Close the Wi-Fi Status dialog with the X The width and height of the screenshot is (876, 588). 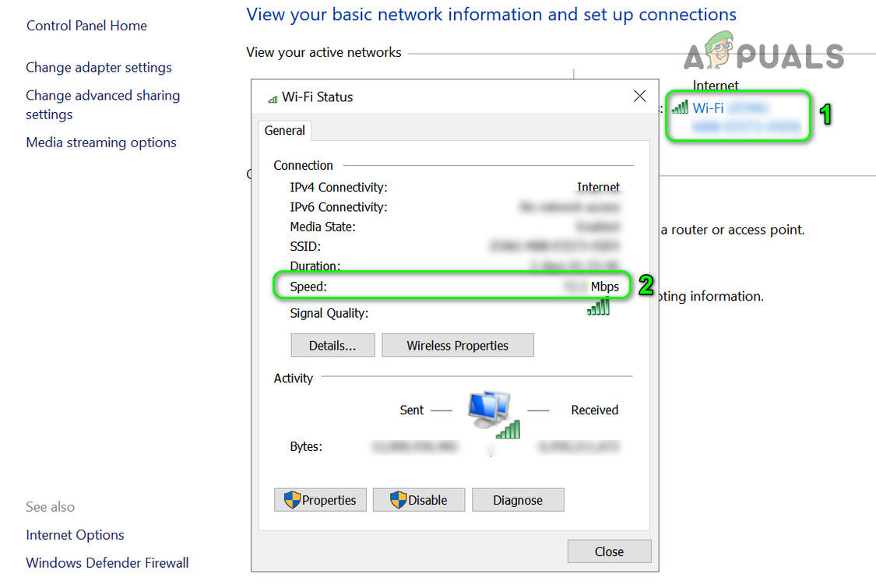pos(640,97)
